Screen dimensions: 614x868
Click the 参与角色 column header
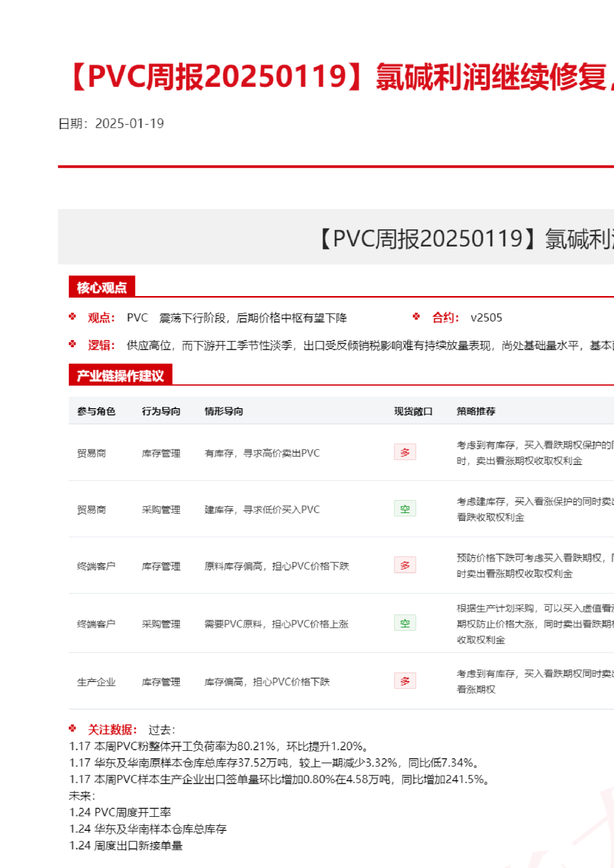point(96,411)
